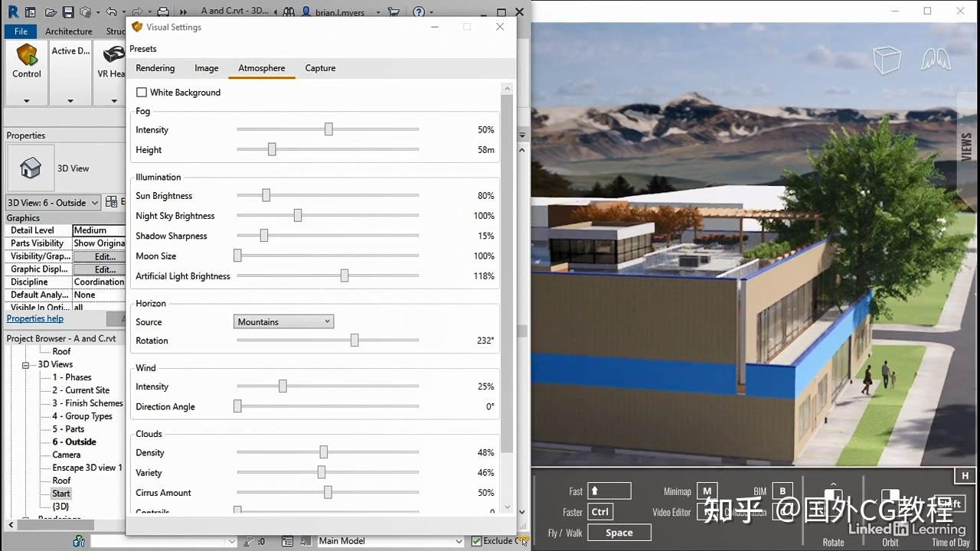
Task: Select the 6 - Outside view in Project Browser
Action: [74, 442]
